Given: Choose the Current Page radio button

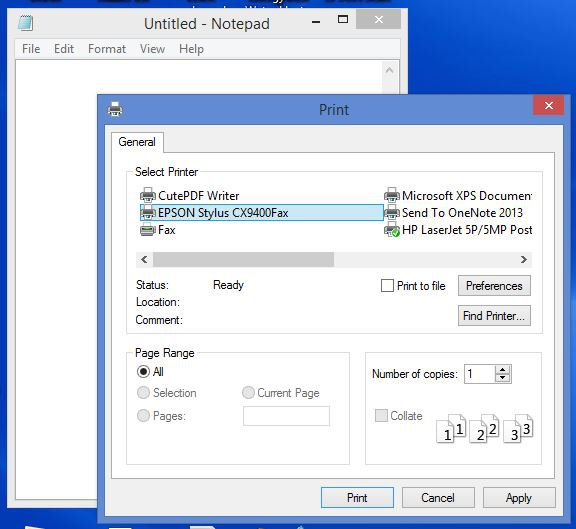Looking at the screenshot, I should [x=248, y=393].
